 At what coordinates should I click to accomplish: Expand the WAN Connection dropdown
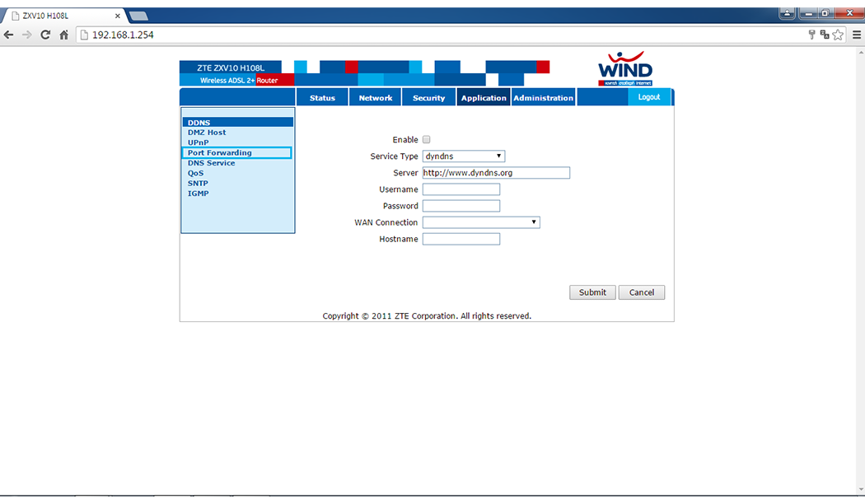pos(480,222)
